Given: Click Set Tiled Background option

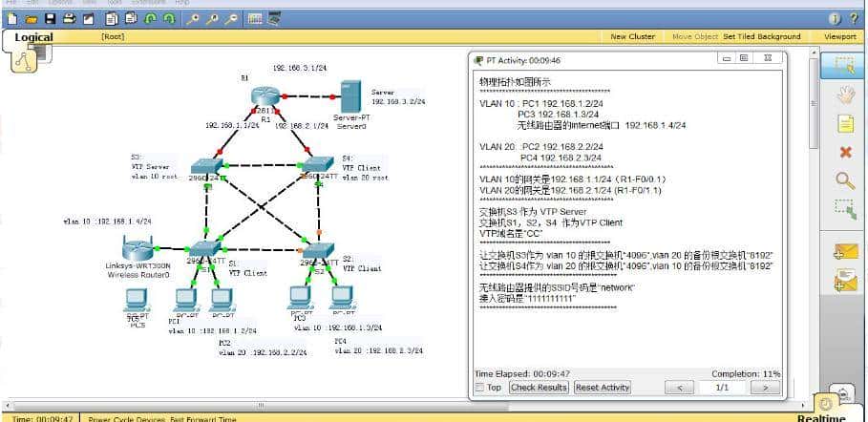Looking at the screenshot, I should (x=761, y=36).
